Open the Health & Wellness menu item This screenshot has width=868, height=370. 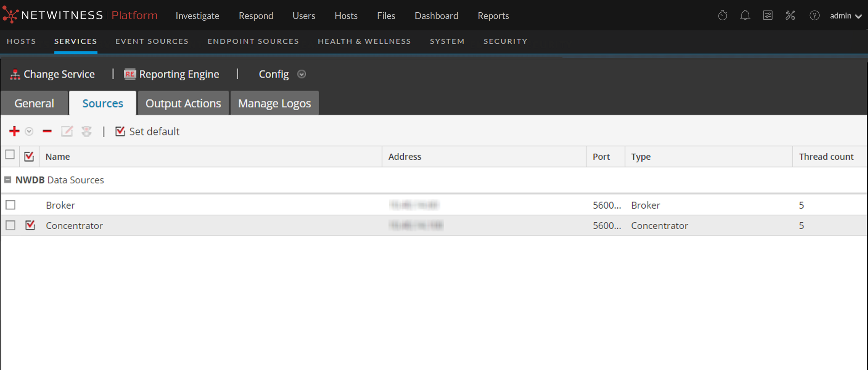pyautogui.click(x=364, y=41)
